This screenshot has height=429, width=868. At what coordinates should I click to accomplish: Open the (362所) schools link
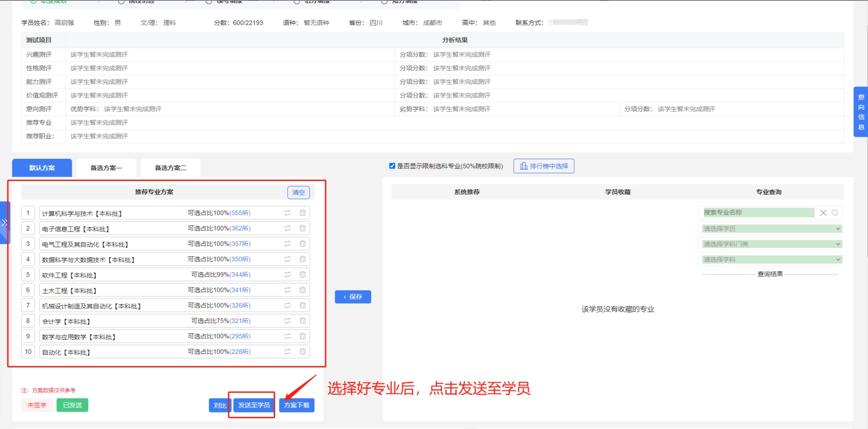240,229
